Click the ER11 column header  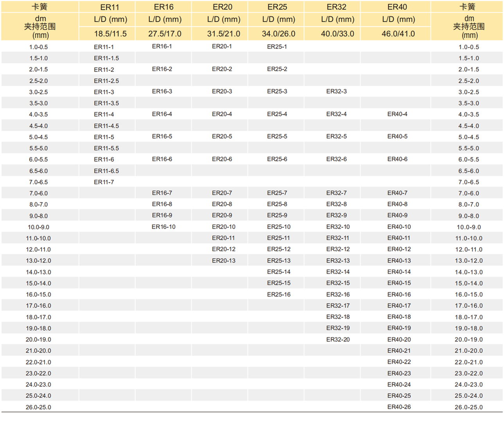109,7
